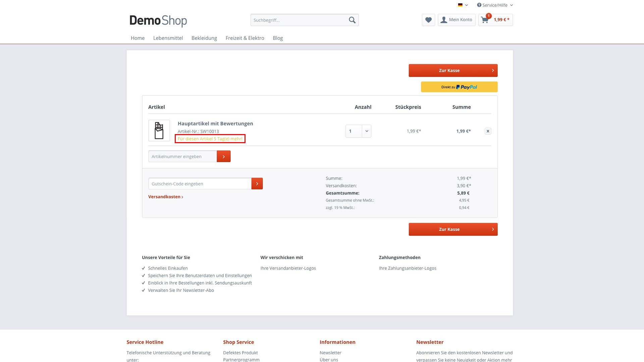Screen dimensions: 644x362
Task: Submit voucher code with the arrow button
Action: [257, 184]
